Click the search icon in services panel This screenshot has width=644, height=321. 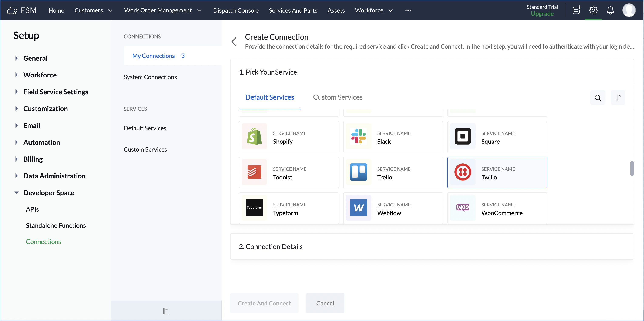(597, 98)
